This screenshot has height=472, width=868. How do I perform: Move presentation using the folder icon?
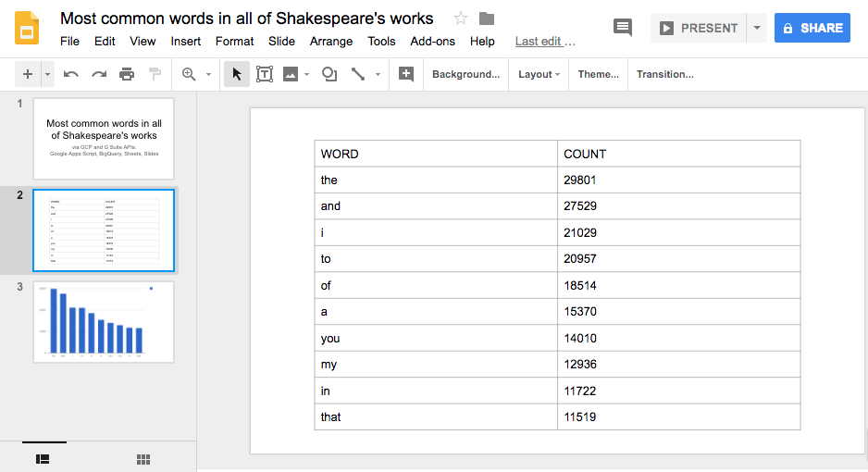[487, 19]
